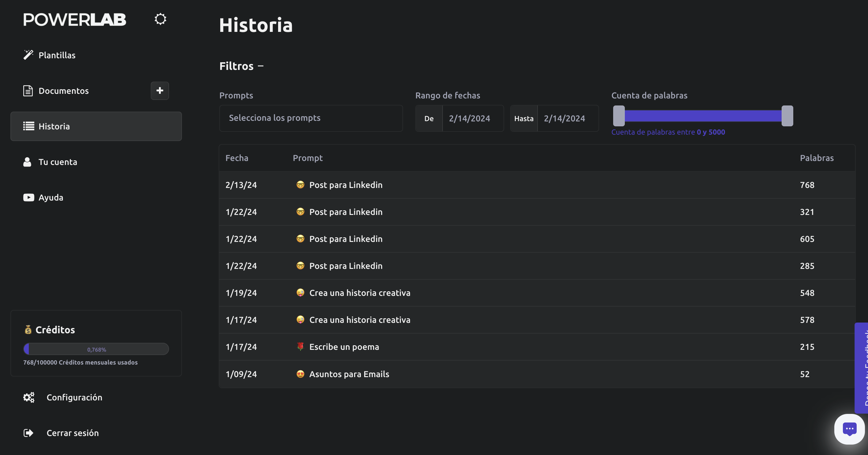
Task: Collapse the Filtros section
Action: pyautogui.click(x=261, y=66)
